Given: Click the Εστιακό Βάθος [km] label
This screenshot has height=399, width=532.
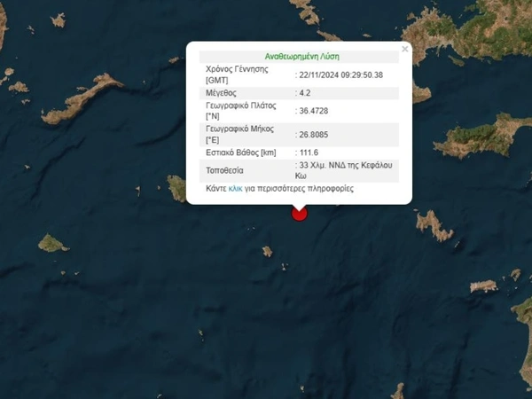Looking at the screenshot, I should coord(242,153).
